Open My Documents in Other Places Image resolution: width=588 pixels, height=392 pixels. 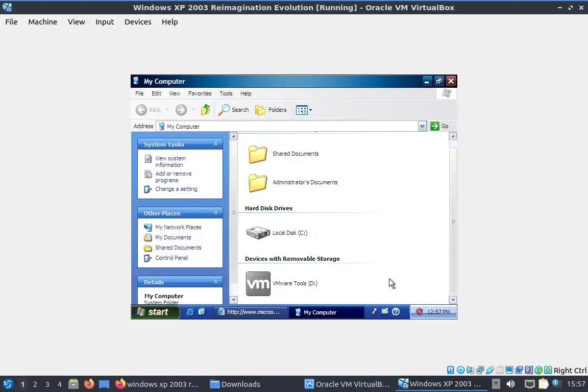[x=173, y=237]
